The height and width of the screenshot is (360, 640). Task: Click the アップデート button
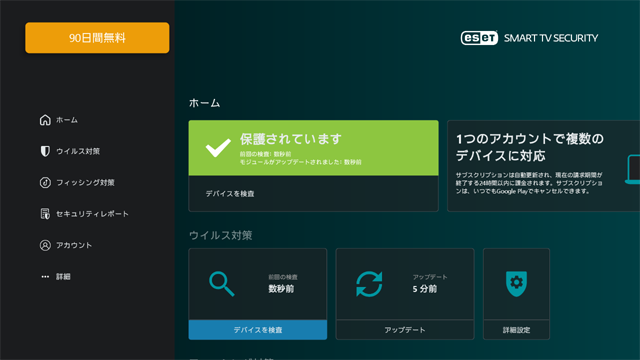click(x=405, y=330)
